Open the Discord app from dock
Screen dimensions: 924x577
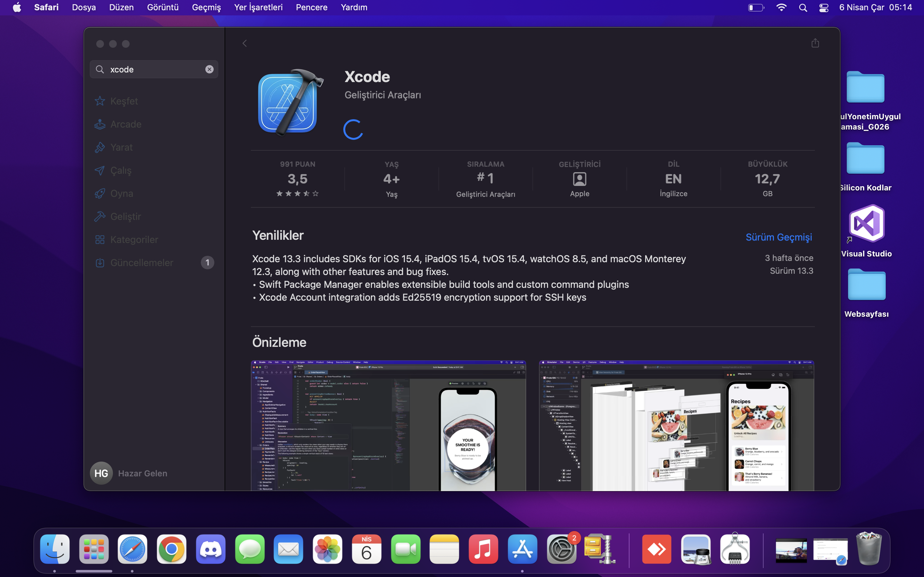click(210, 549)
